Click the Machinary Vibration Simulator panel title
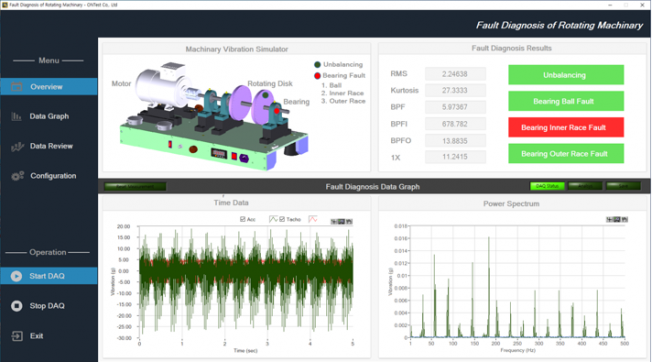 237,49
